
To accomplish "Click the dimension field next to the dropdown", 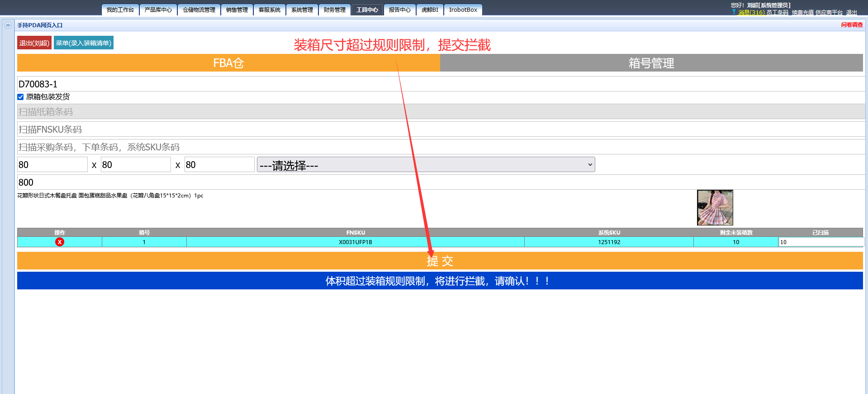I will pyautogui.click(x=219, y=164).
